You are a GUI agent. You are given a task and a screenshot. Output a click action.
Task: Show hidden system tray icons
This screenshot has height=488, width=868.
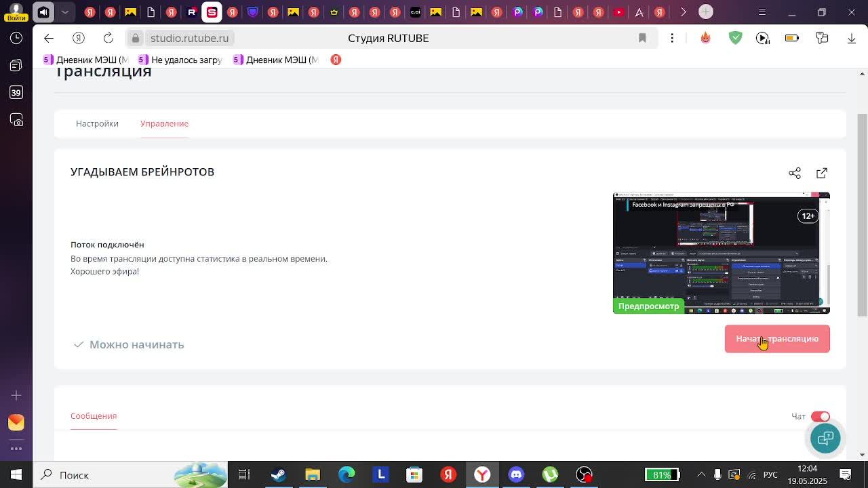point(701,475)
